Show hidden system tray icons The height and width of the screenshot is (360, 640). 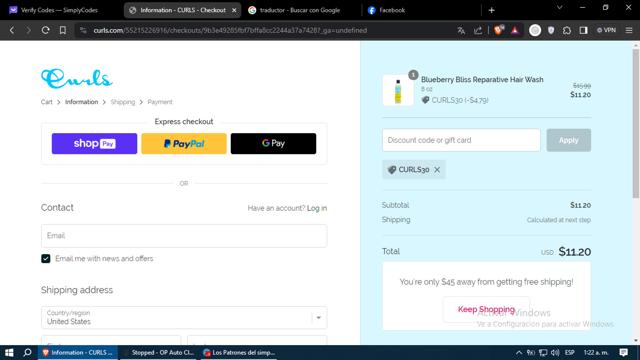tap(519, 352)
